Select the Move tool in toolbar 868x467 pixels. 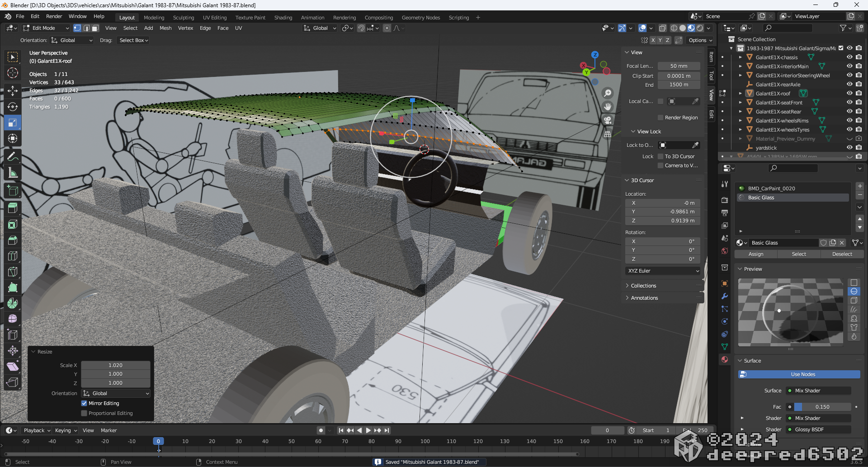(x=13, y=91)
